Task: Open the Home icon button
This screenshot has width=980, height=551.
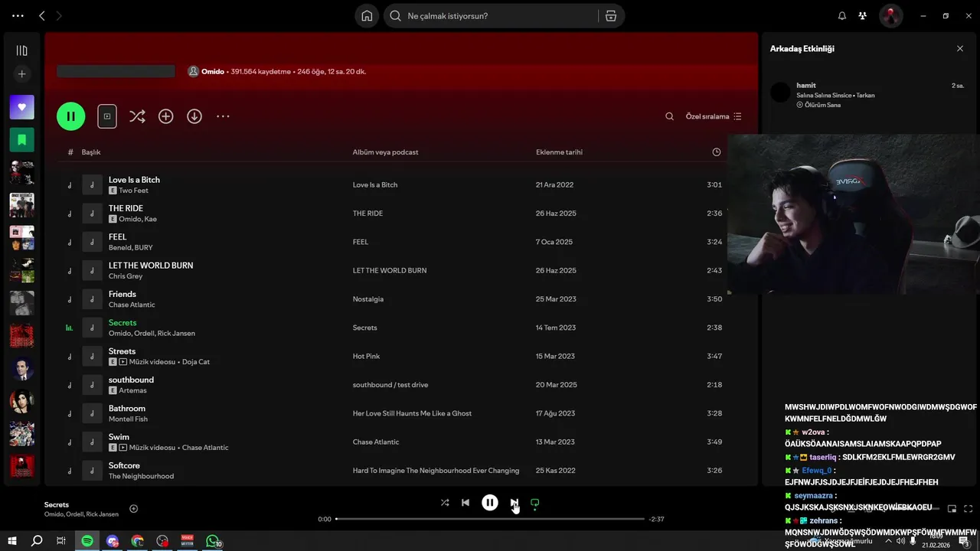Action: pos(367,16)
